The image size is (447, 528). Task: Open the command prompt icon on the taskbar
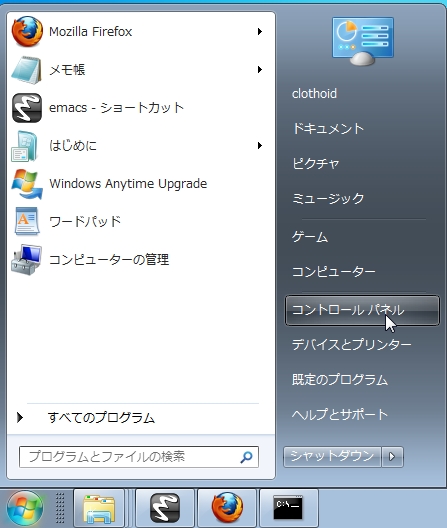click(288, 508)
